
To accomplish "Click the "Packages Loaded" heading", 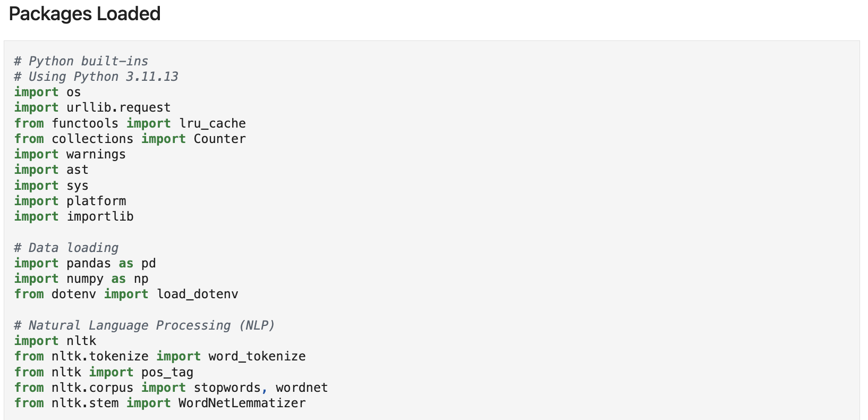I will coord(84,14).
